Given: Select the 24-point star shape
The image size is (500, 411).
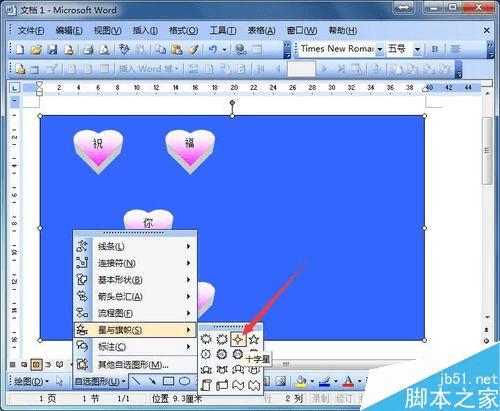Looking at the screenshot, I should [238, 354].
